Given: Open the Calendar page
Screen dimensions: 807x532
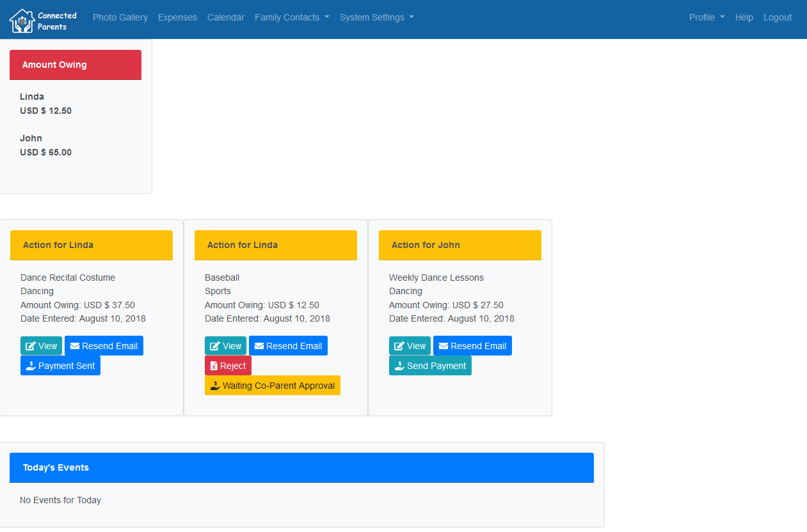Looking at the screenshot, I should click(226, 17).
